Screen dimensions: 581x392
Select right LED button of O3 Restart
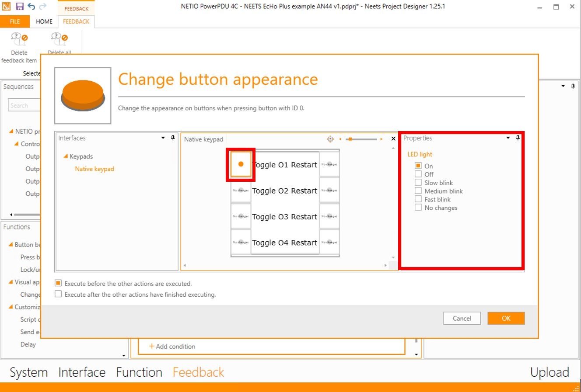tap(329, 216)
